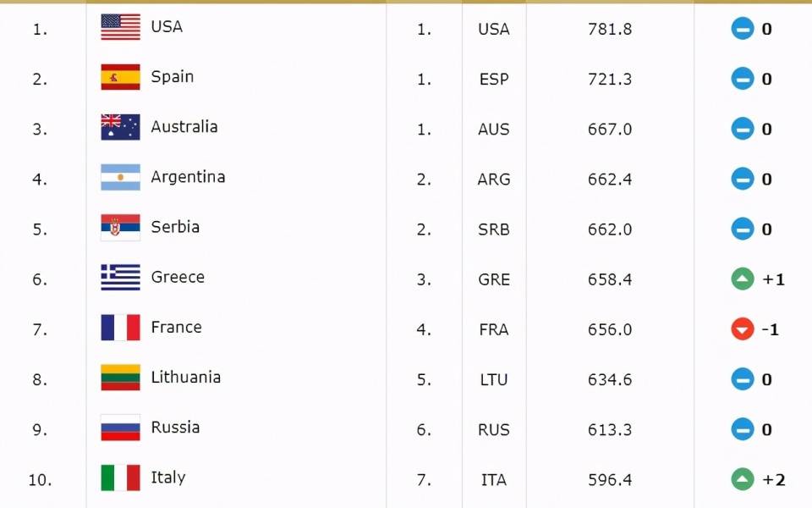
Task: Click USA's blue no-change indicator
Action: tap(742, 30)
